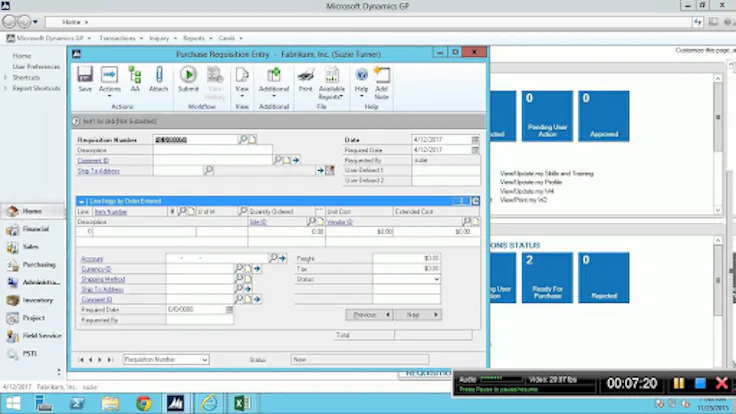Open the Reports menu
The height and width of the screenshot is (414, 736).
pyautogui.click(x=197, y=38)
